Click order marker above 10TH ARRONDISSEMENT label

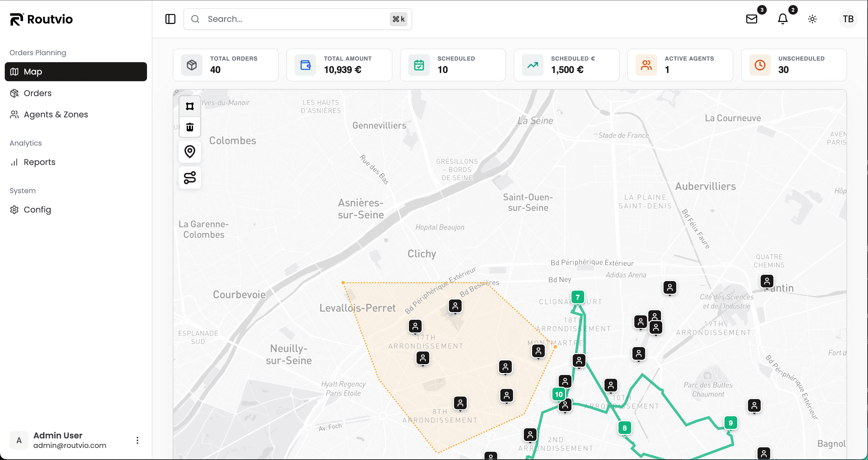[611, 385]
